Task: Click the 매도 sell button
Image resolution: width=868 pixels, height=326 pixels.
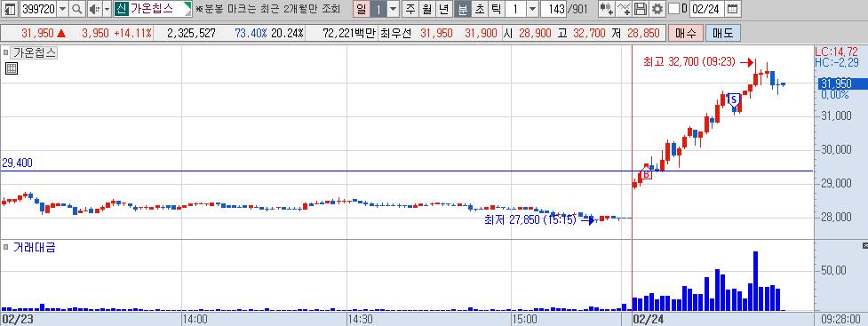Action: coord(722,33)
